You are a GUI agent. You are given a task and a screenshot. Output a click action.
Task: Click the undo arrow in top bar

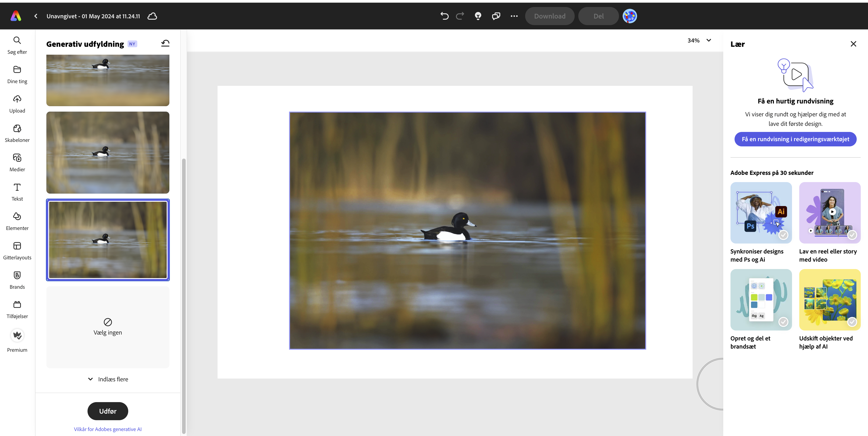(x=444, y=16)
